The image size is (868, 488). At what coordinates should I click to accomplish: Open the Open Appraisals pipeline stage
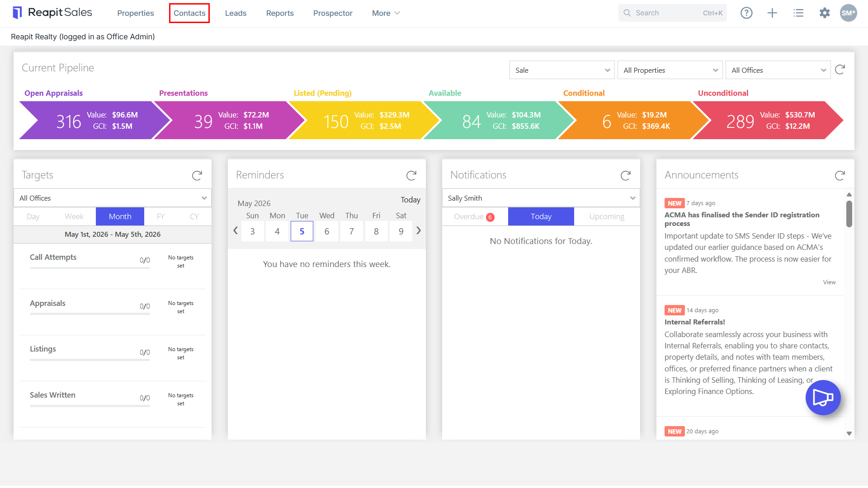(95, 120)
